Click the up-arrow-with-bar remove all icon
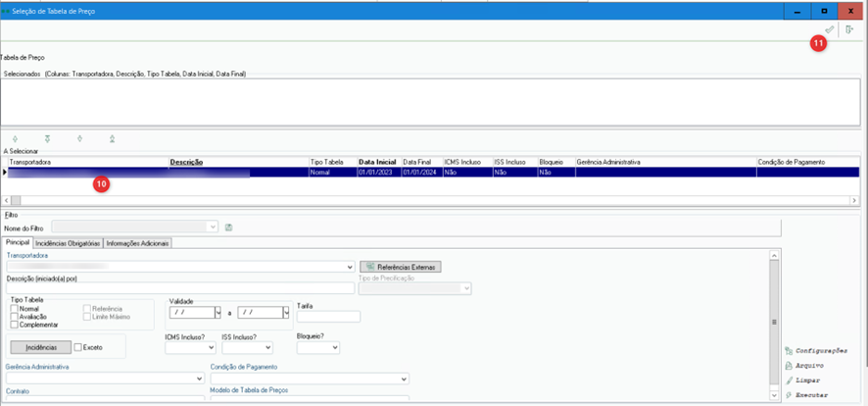 click(x=113, y=138)
